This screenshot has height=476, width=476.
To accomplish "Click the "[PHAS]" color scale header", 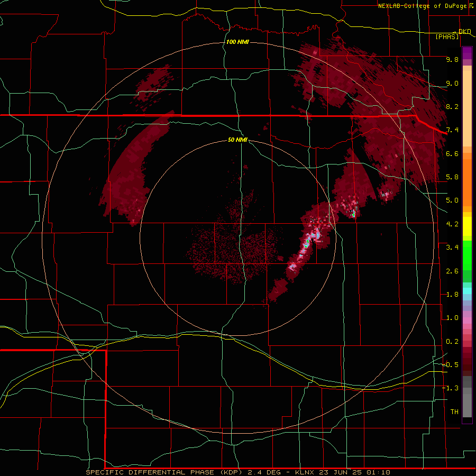I will tap(447, 36).
